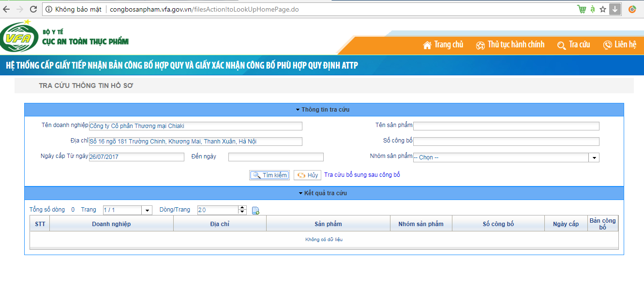Screen dimensions: 644x286
Task: Open the Tra cứu menu item
Action: point(574,45)
